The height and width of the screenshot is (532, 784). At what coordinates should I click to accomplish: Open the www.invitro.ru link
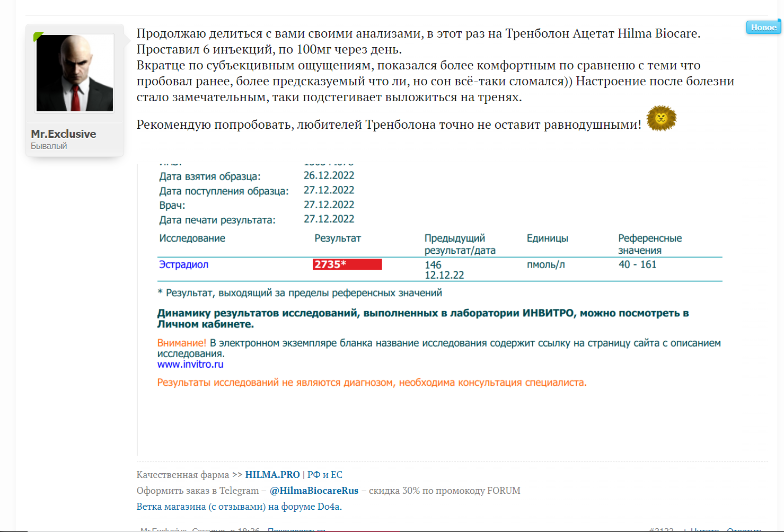click(190, 365)
